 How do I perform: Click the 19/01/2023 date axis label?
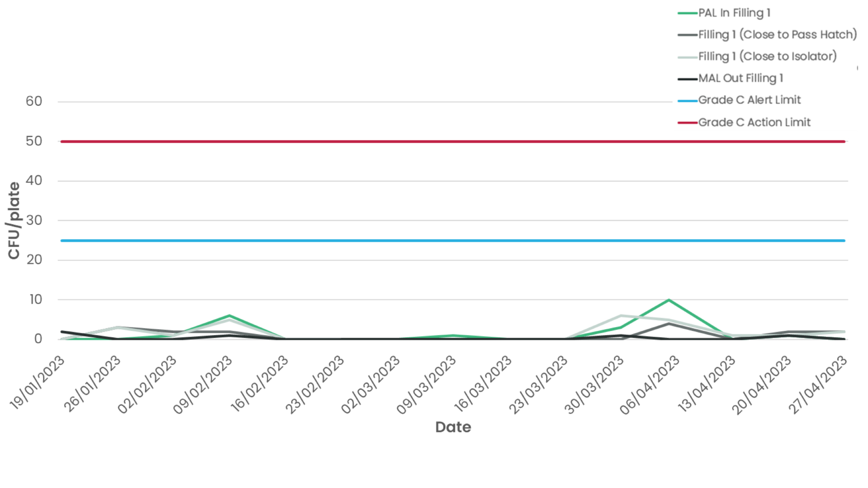[38, 382]
